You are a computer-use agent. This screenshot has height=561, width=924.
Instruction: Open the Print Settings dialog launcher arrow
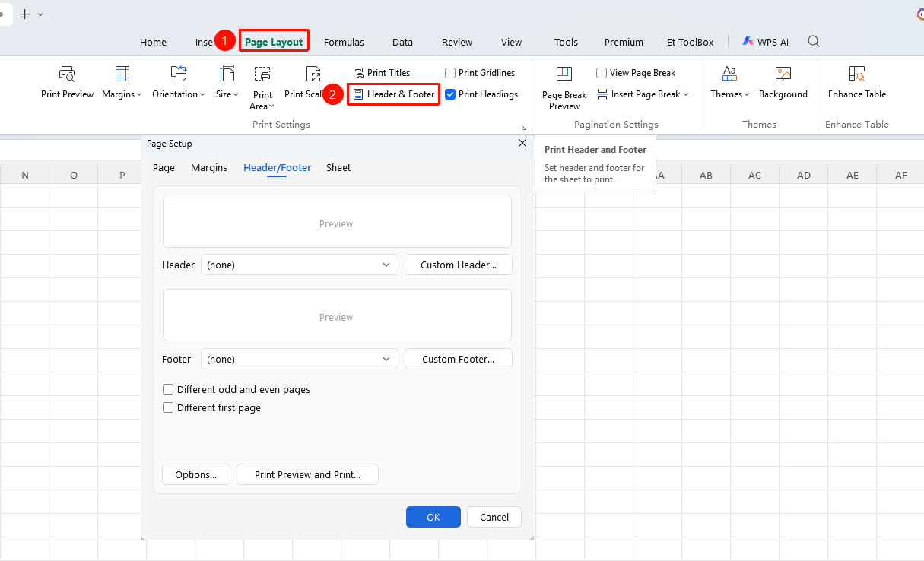pos(524,128)
